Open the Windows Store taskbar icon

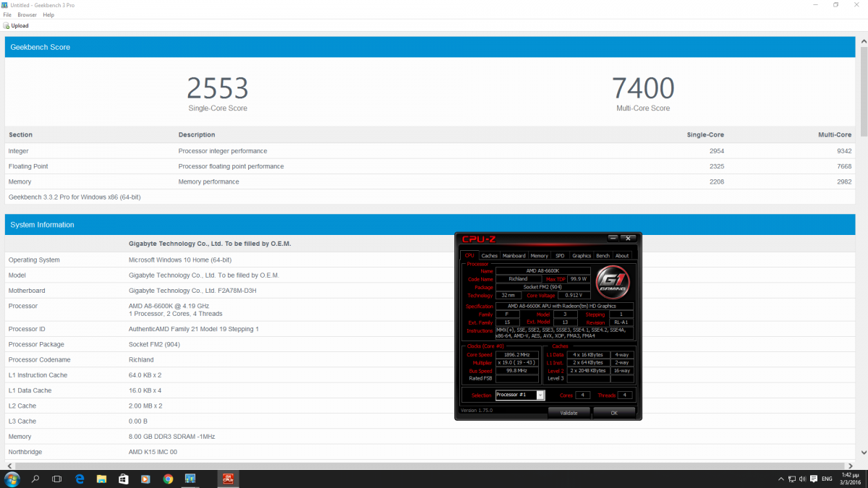[124, 479]
